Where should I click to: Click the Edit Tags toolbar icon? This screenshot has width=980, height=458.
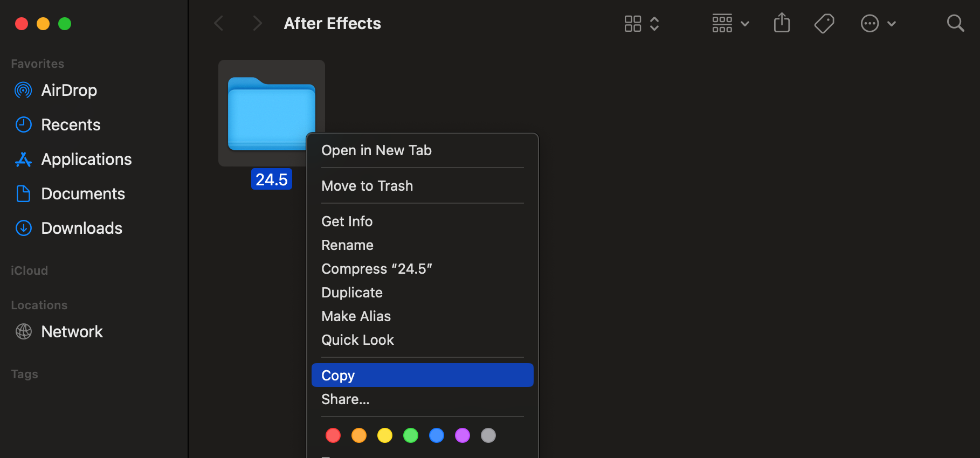point(824,23)
